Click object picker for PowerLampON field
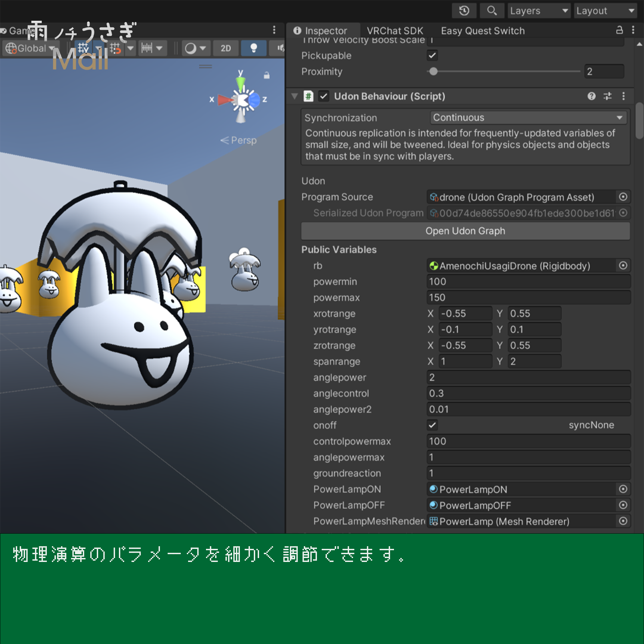The height and width of the screenshot is (644, 644). [623, 489]
